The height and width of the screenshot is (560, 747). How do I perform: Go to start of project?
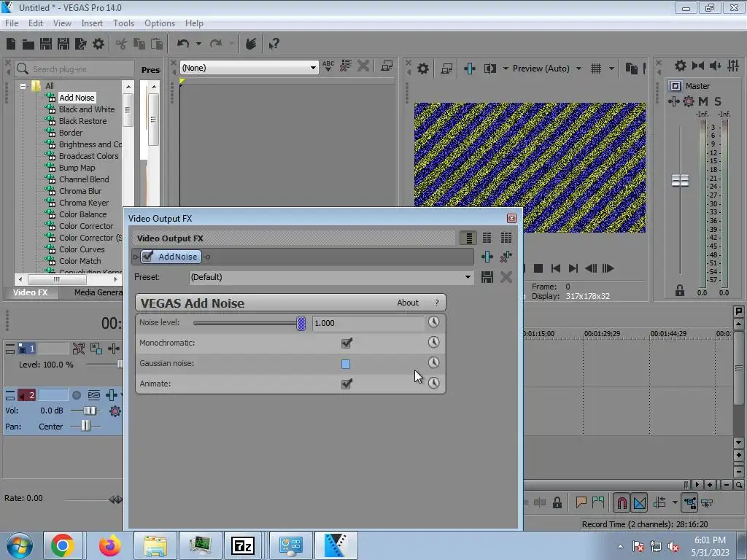click(555, 268)
